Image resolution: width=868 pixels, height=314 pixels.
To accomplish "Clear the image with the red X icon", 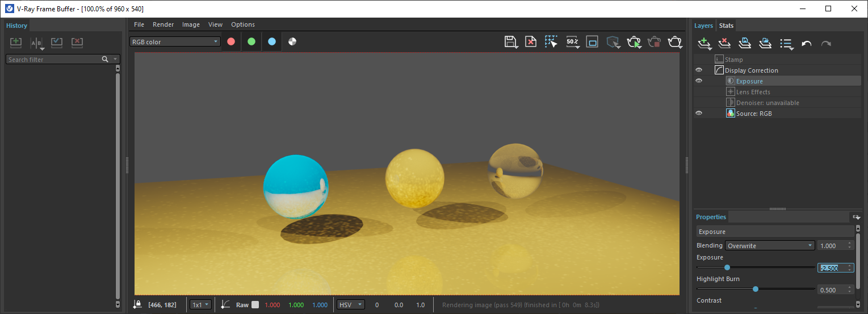I will click(530, 42).
